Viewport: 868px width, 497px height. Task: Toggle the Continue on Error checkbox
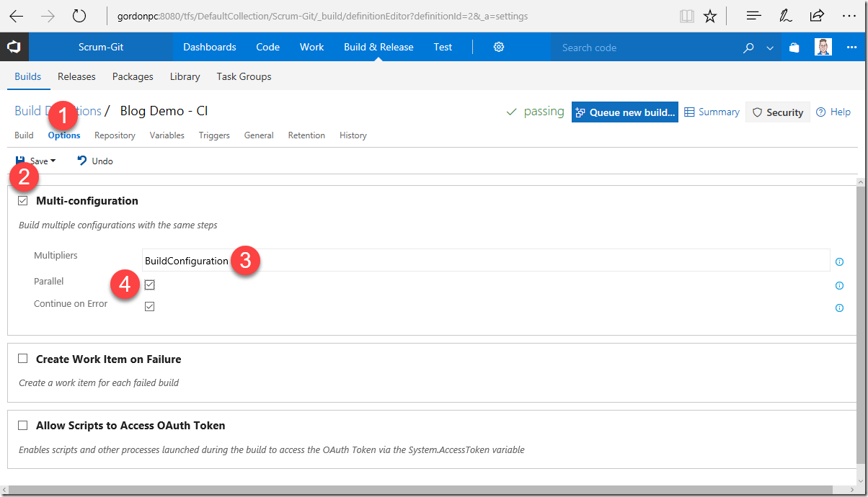(149, 306)
